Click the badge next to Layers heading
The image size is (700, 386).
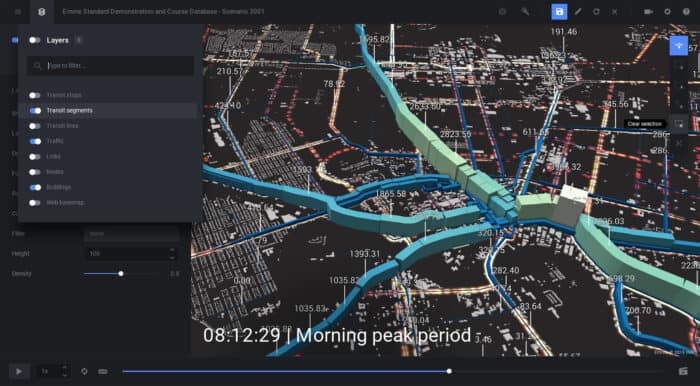[79, 40]
